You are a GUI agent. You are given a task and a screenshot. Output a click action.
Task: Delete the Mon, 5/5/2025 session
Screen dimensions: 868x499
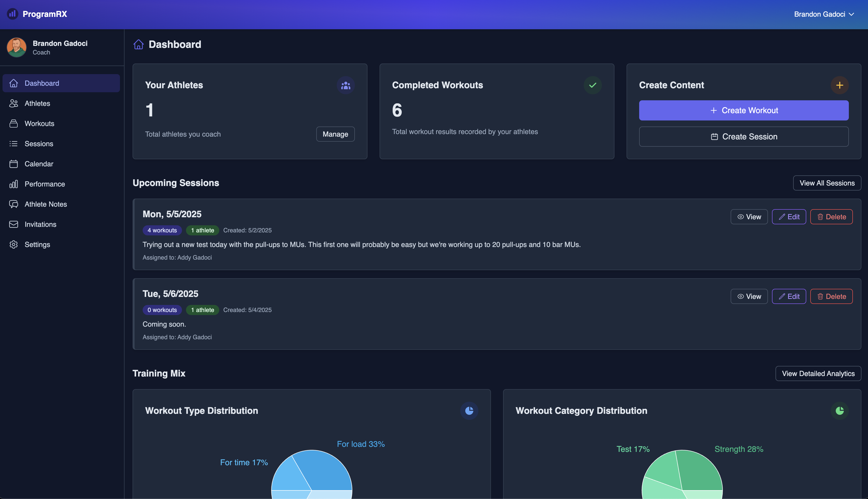pyautogui.click(x=831, y=217)
